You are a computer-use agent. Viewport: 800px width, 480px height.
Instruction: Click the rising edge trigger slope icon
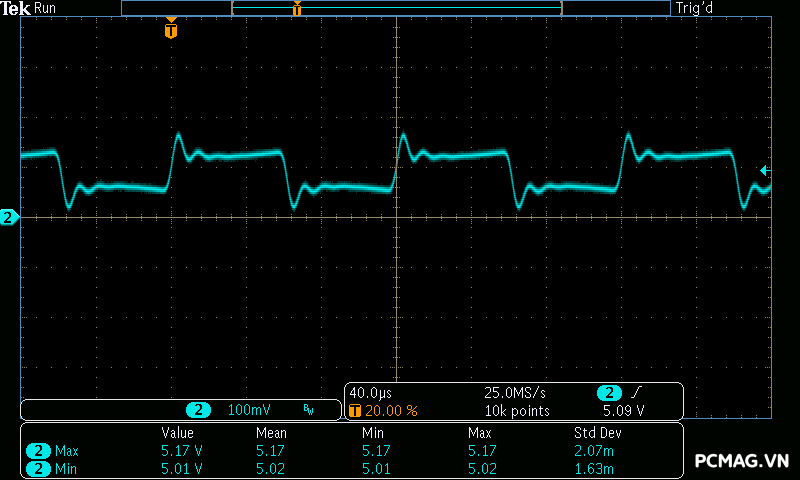pyautogui.click(x=636, y=393)
